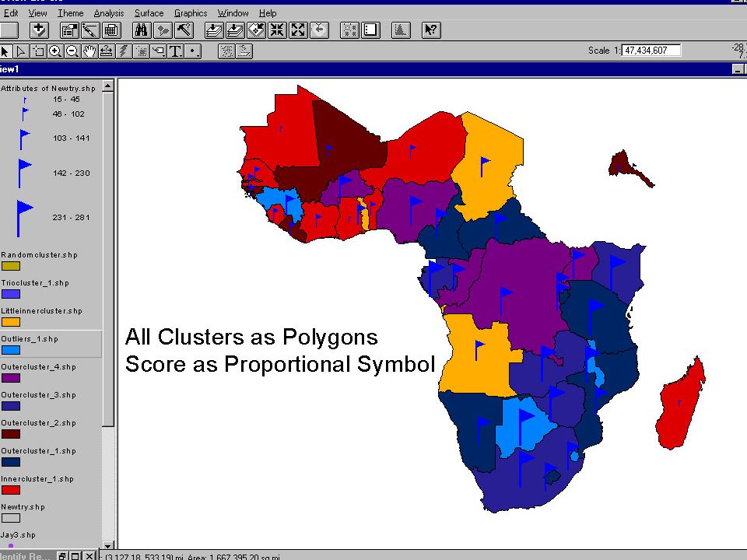Click the Locate Address button
Screen dimensions: 747x560
pos(163,30)
